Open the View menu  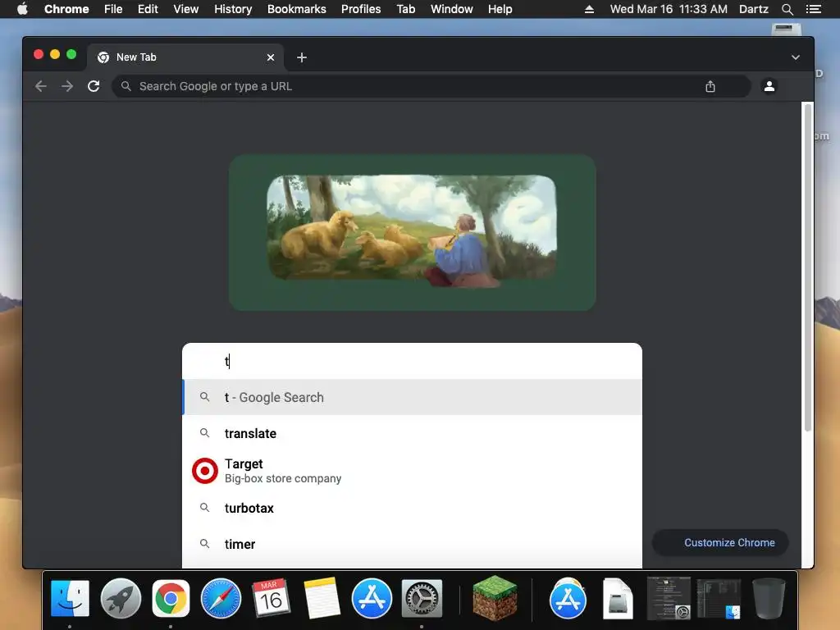186,9
